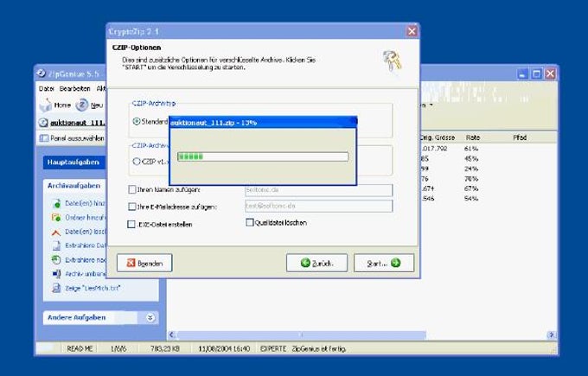Minimize the ZipGenius window

coord(522,73)
